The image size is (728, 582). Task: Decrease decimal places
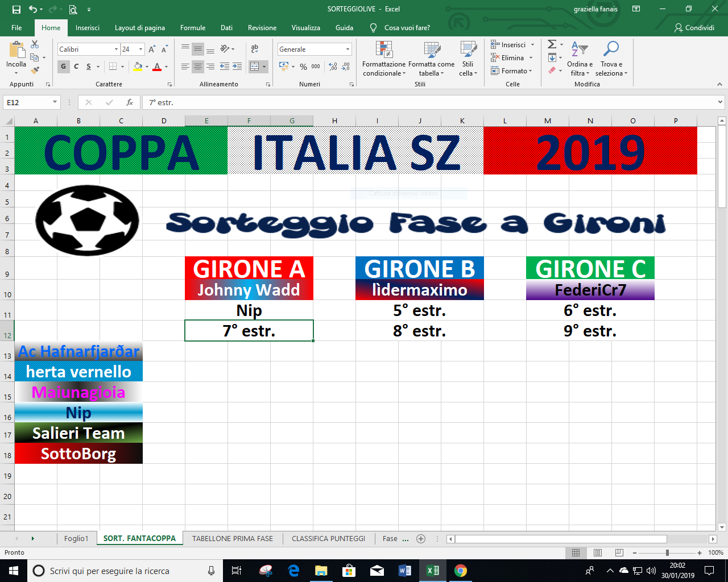(346, 66)
